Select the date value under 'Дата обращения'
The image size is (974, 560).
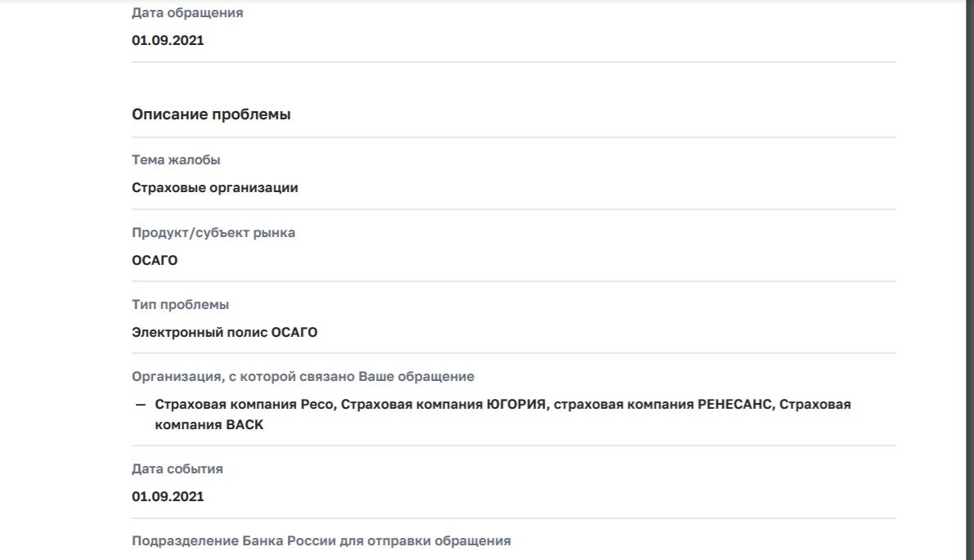(168, 40)
